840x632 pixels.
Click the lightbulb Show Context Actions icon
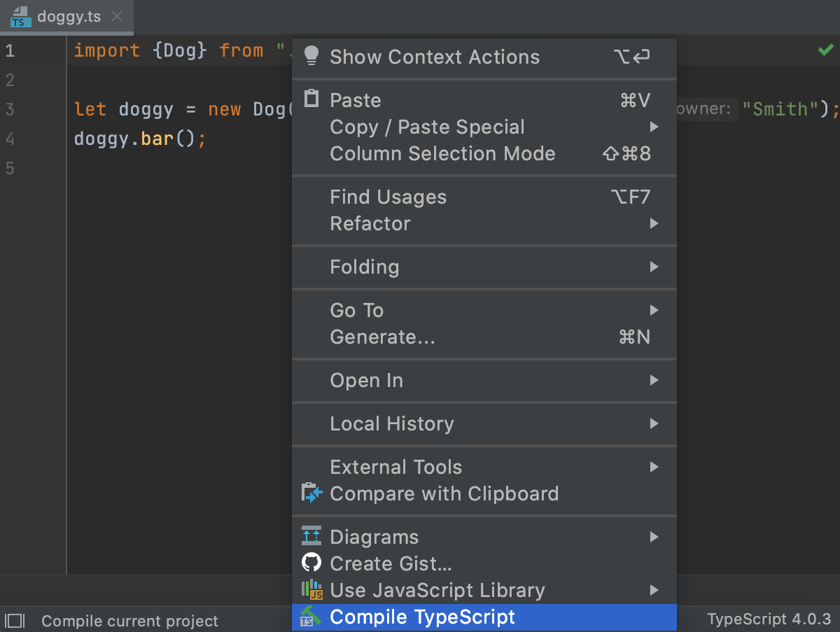click(x=311, y=57)
